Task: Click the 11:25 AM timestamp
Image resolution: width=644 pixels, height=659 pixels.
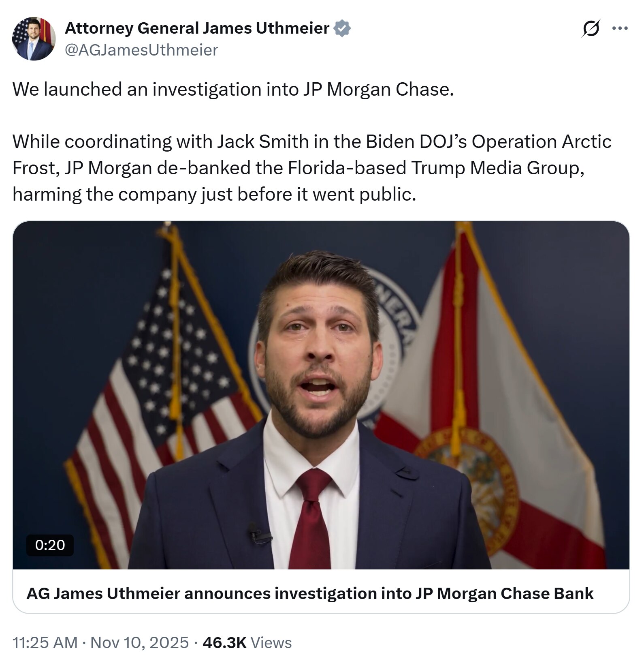Action: click(45, 643)
